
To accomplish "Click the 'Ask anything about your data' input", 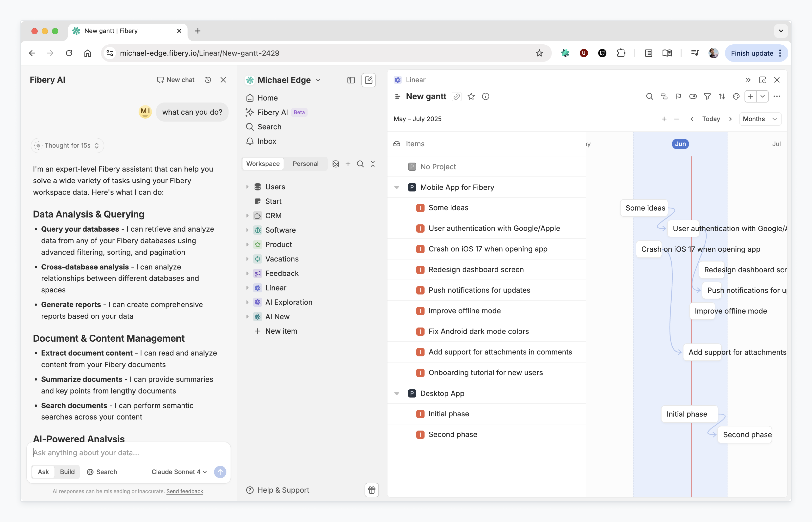I will pos(128,453).
